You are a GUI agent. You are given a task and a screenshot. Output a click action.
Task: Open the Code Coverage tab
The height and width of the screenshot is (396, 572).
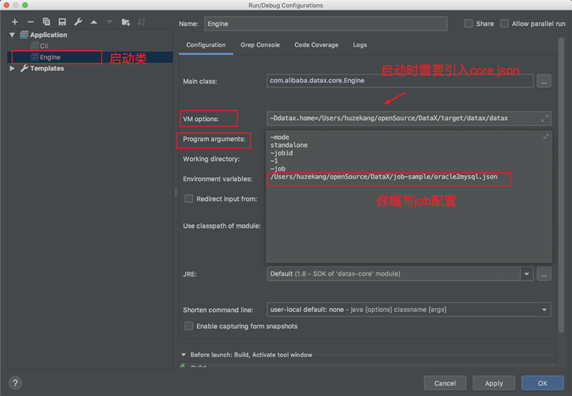click(316, 45)
